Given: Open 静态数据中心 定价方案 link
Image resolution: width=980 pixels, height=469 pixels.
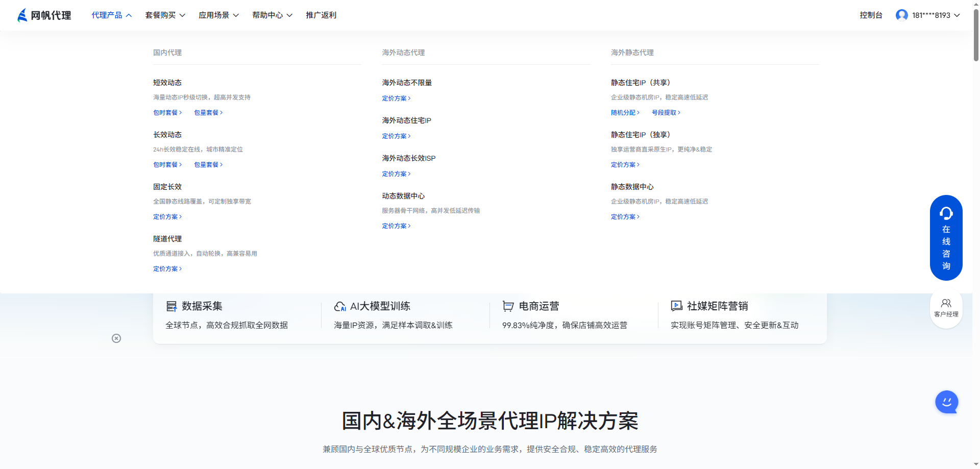Looking at the screenshot, I should [x=625, y=217].
